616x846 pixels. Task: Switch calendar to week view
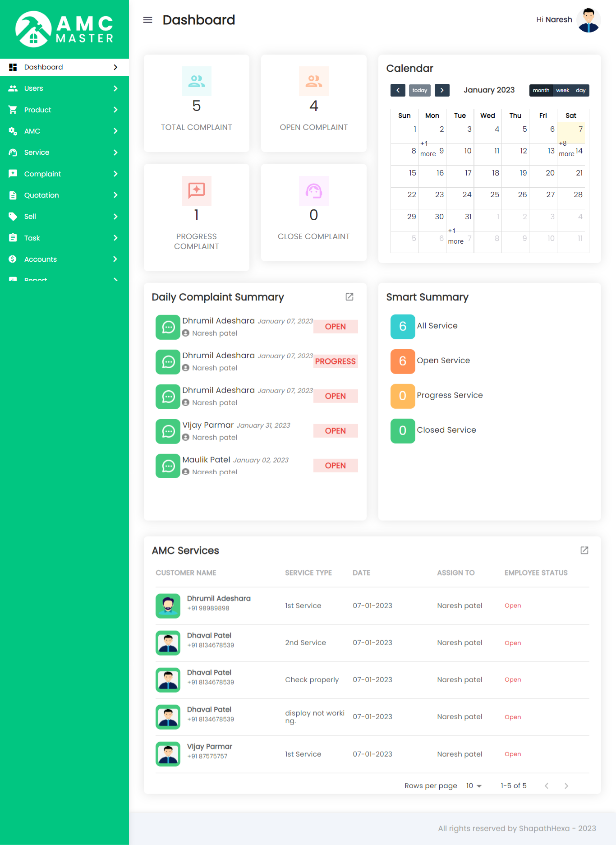tap(562, 90)
